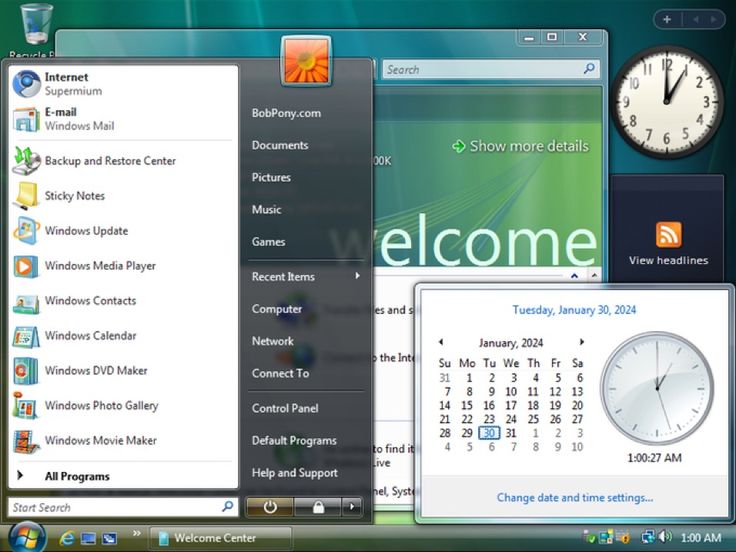Launch Sticky Notes icon

tap(26, 196)
